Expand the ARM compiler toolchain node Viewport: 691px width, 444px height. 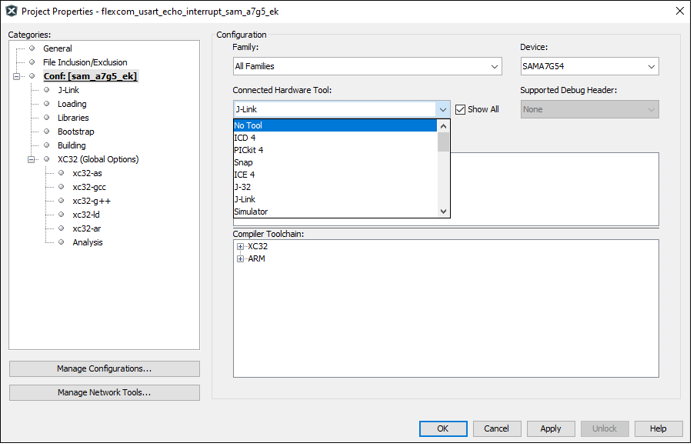point(240,259)
